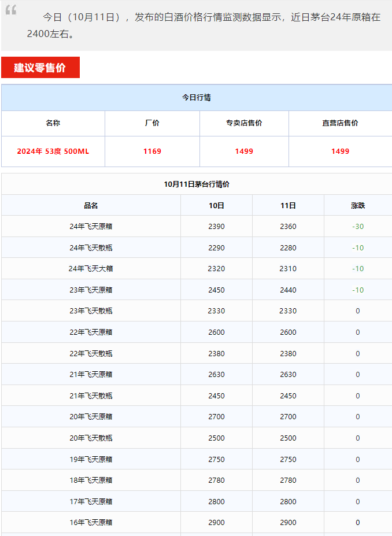This screenshot has height=536, width=392.
Task: Click the 23年飞天散瓶 product name
Action: 91,311
